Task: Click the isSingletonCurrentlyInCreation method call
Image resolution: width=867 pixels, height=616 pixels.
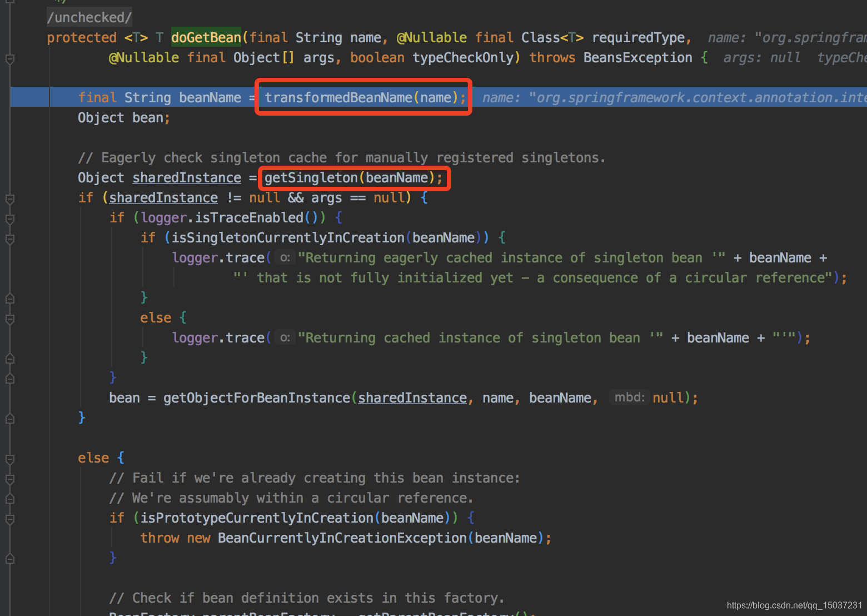Action: click(288, 238)
